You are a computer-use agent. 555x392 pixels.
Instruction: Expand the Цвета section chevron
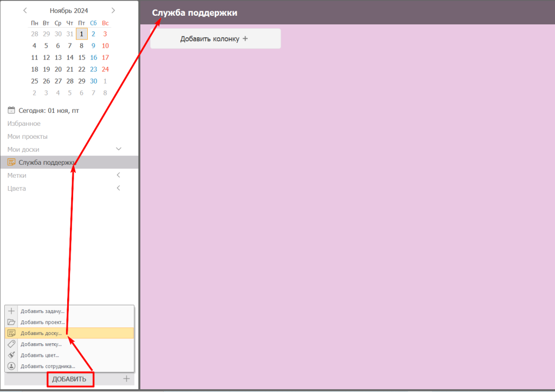(119, 188)
